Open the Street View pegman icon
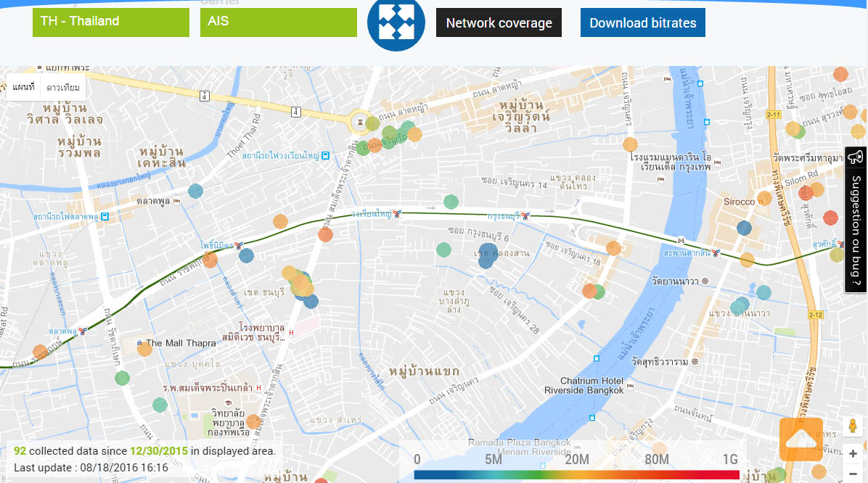Viewport: 868px width, 483px height. click(853, 426)
